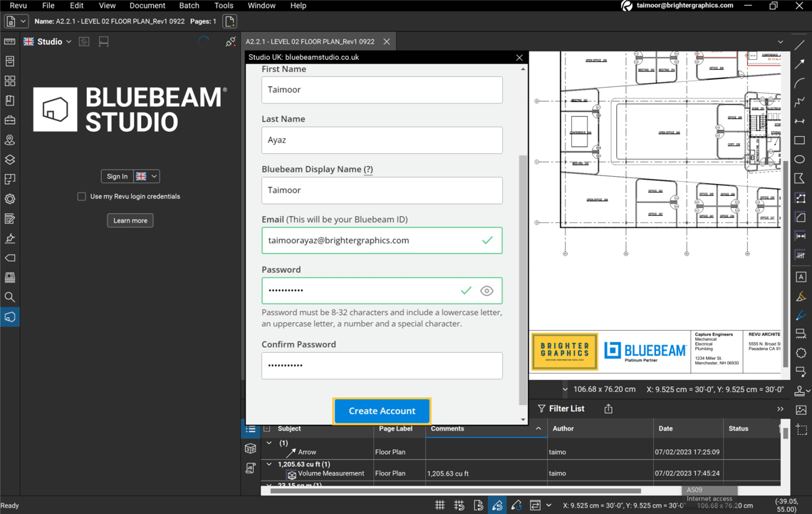This screenshot has height=514, width=812.
Task: Open the Revu menu
Action: 18,6
